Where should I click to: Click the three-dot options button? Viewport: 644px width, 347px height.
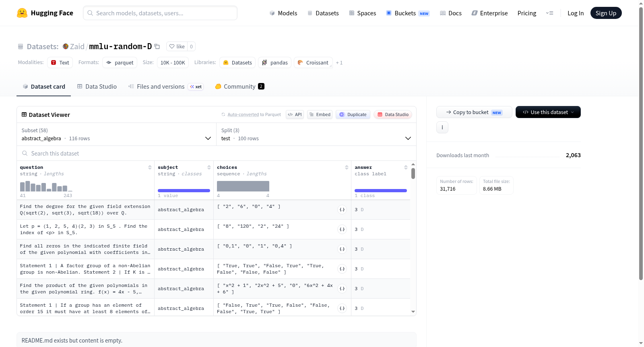tap(442, 127)
